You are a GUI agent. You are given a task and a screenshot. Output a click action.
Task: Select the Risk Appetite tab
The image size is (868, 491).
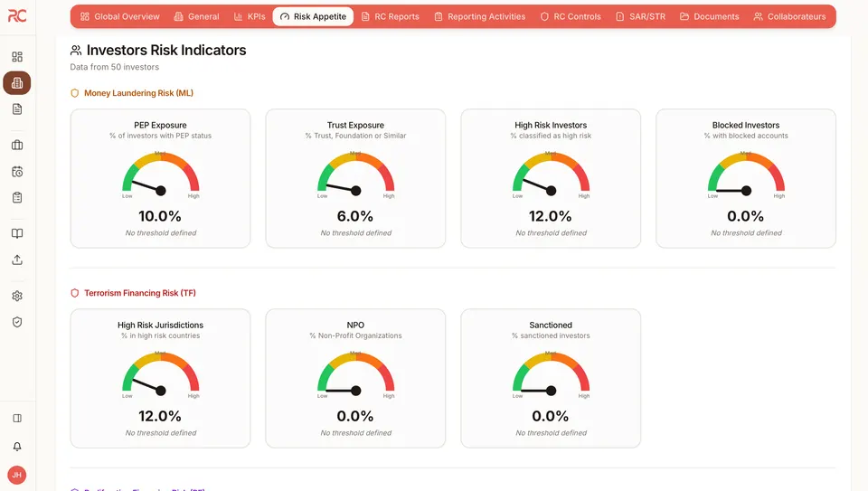(313, 16)
